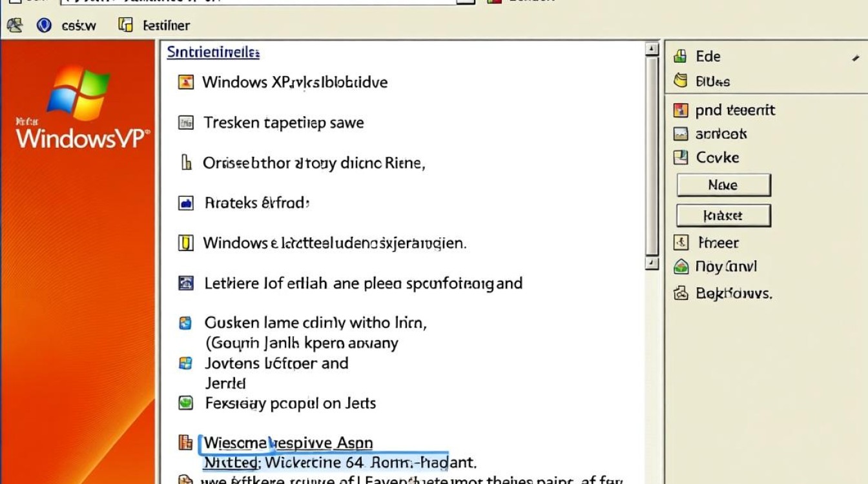The width and height of the screenshot is (868, 484).
Task: Click the leftmost icon in the toolbar
Action: tap(14, 25)
